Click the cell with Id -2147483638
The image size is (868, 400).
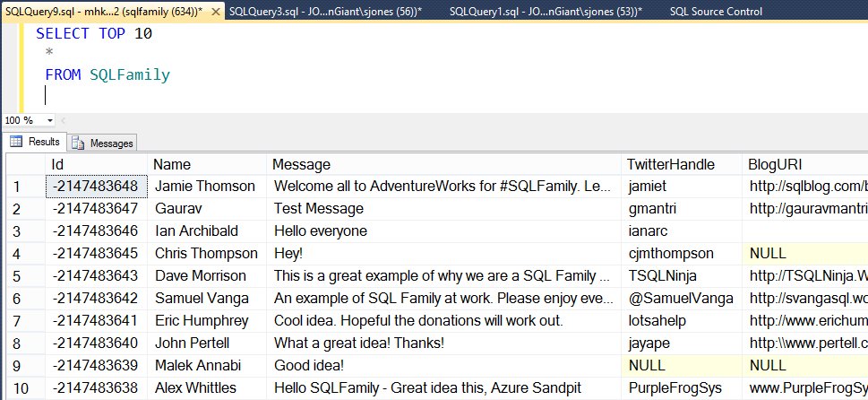pyautogui.click(x=95, y=388)
